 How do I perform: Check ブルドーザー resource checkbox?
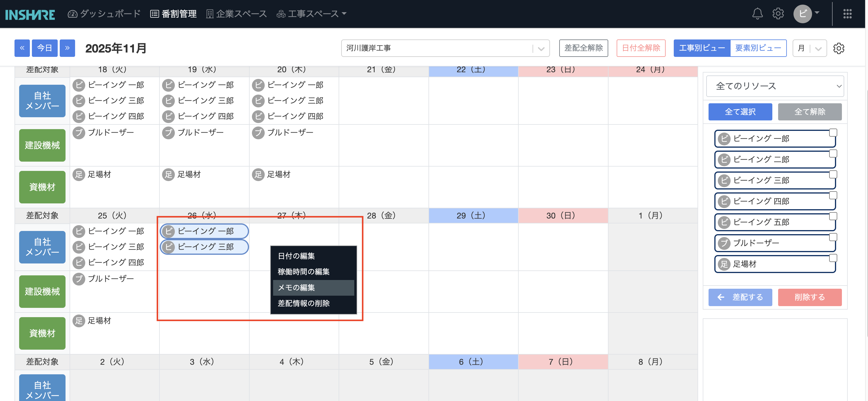click(x=833, y=237)
